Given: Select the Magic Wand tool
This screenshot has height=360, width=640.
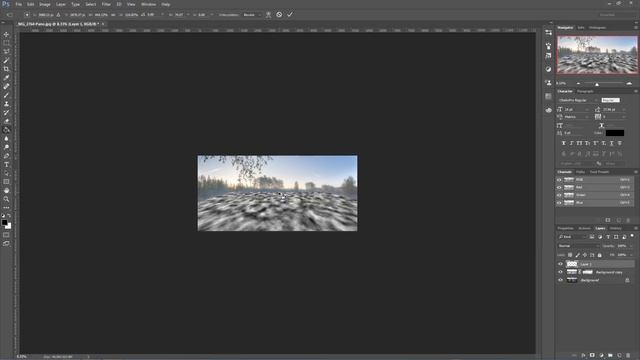Looking at the screenshot, I should (x=6, y=60).
